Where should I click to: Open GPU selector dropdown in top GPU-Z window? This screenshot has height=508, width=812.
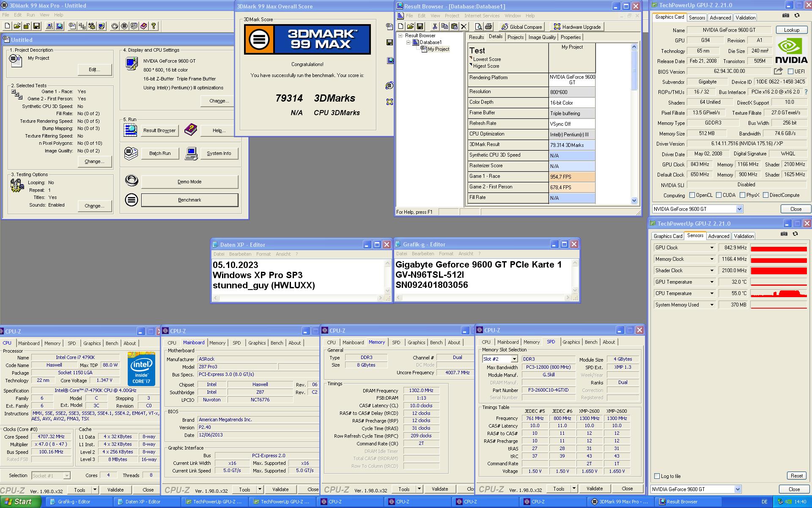[x=739, y=209]
